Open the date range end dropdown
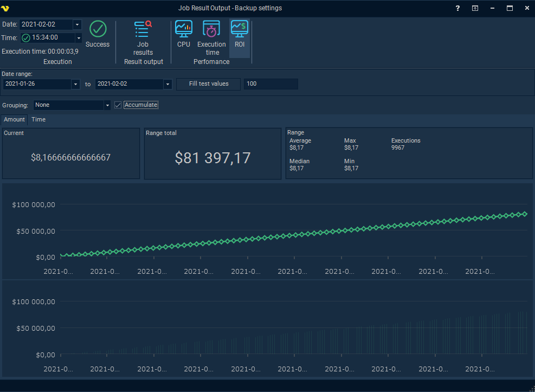The width and height of the screenshot is (535, 392). 167,85
